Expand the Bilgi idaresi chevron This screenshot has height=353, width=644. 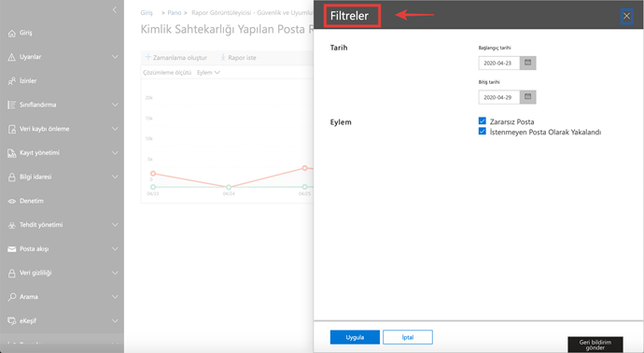[115, 176]
